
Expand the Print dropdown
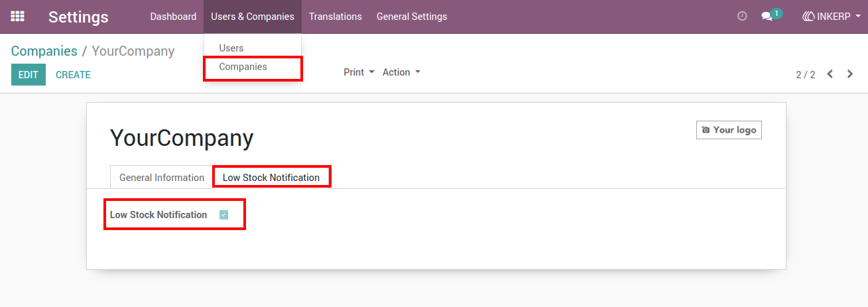[359, 72]
